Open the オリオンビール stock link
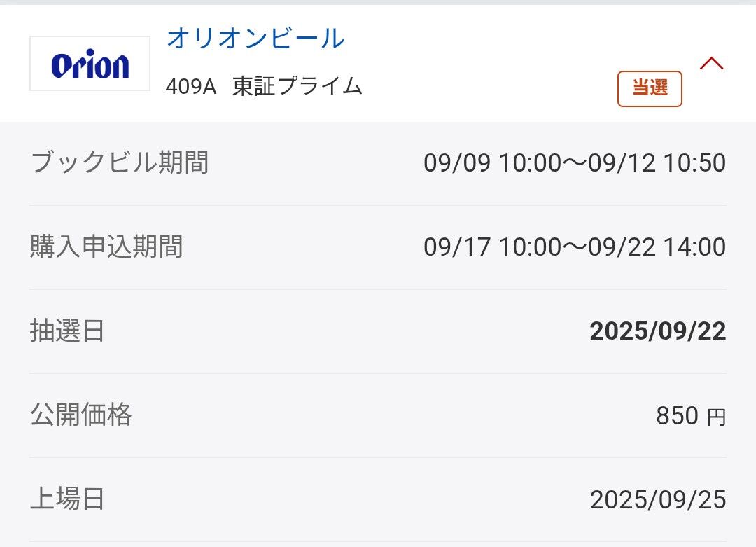Viewport: 756px width, 547px height. point(255,39)
